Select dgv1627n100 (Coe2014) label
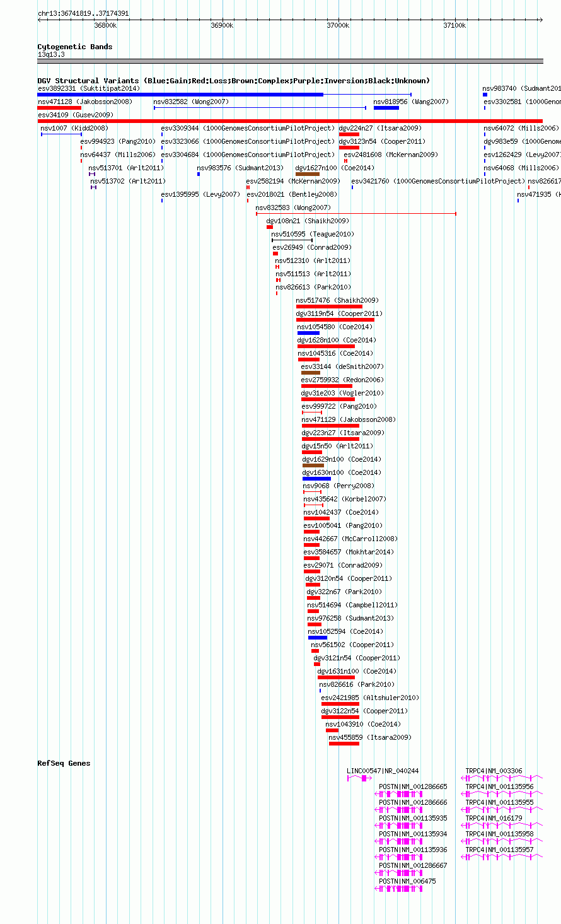 click(335, 168)
